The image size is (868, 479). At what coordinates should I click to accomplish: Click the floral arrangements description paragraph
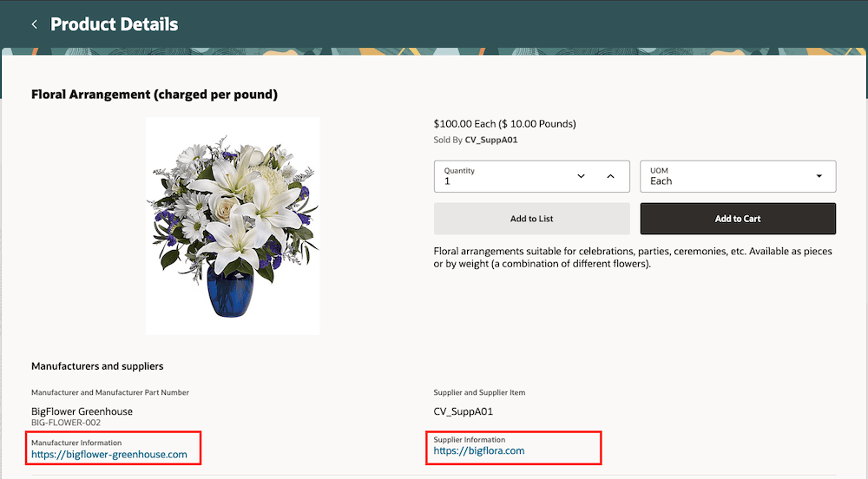point(633,257)
